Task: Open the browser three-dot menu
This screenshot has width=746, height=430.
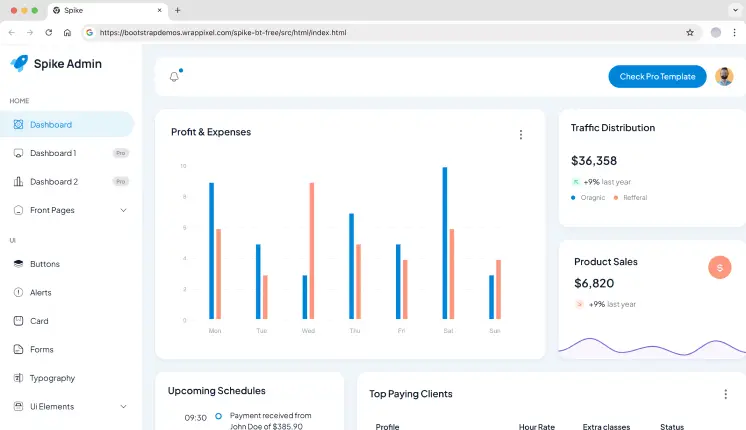Action: (734, 32)
